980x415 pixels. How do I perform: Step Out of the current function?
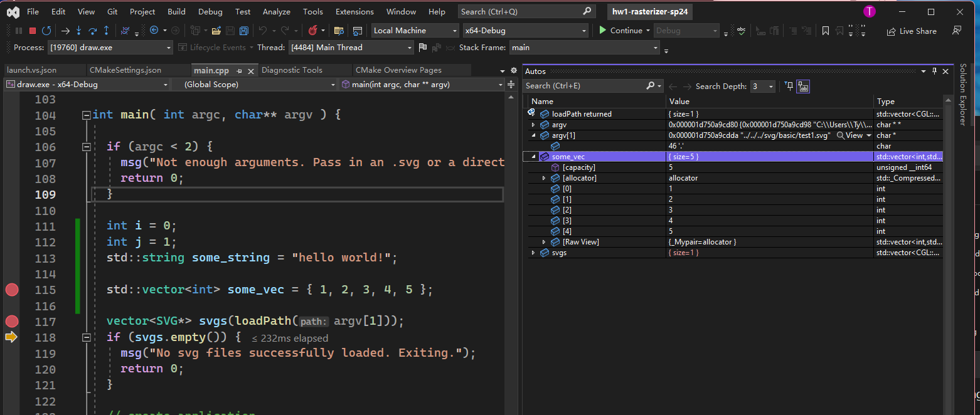click(106, 30)
